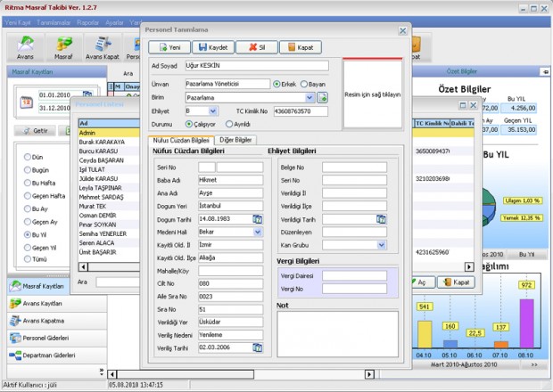Open the Avans toolbar icon
553x392 pixels.
(25, 47)
